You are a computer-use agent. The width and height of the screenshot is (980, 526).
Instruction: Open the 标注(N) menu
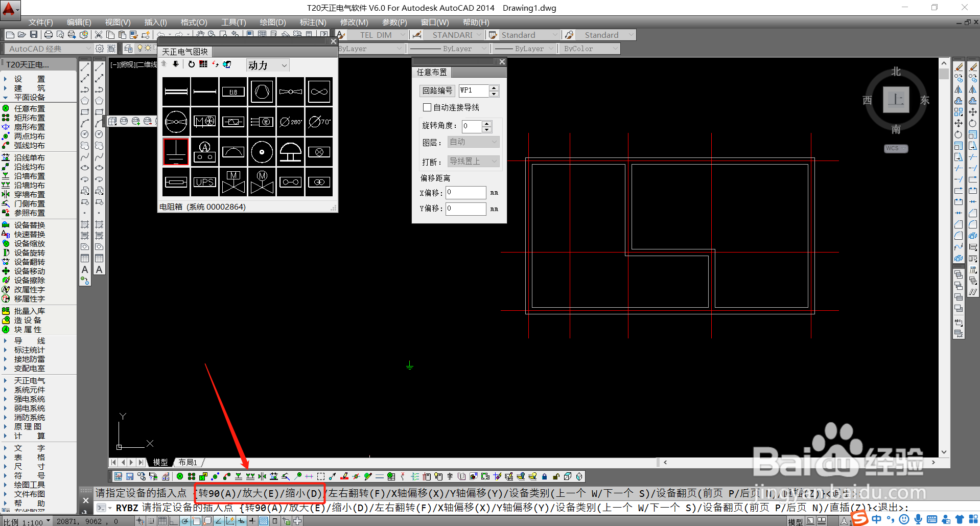[313, 22]
